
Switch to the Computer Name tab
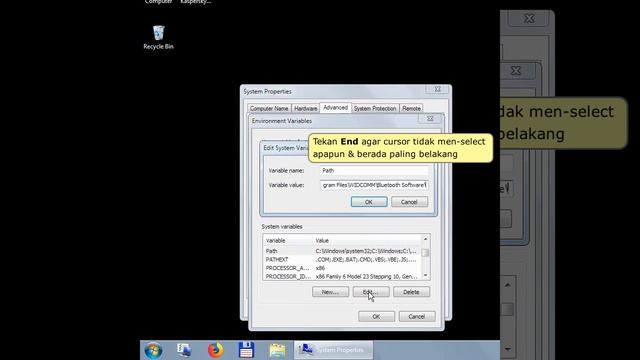tap(269, 109)
